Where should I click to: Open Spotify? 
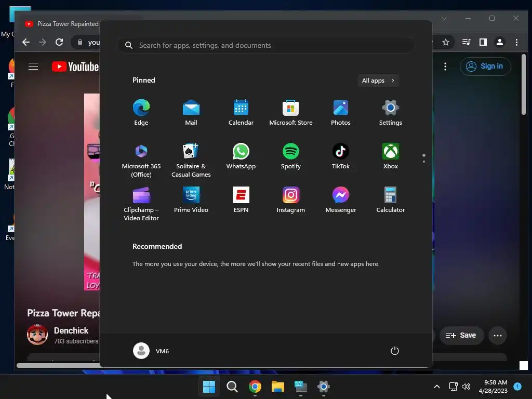tap(291, 156)
